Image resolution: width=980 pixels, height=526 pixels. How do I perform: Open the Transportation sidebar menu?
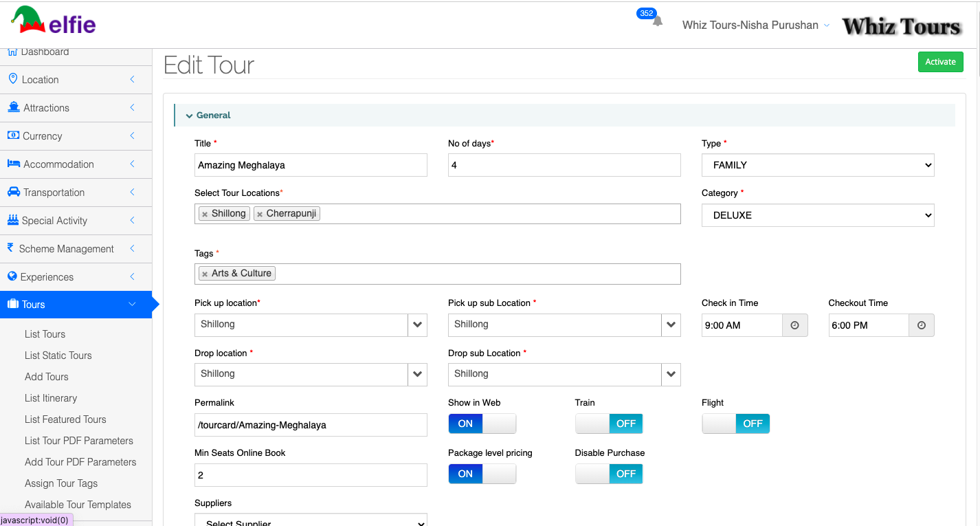click(76, 192)
